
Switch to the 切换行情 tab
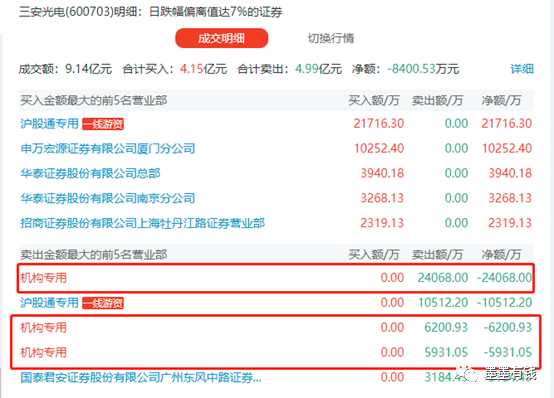(331, 38)
